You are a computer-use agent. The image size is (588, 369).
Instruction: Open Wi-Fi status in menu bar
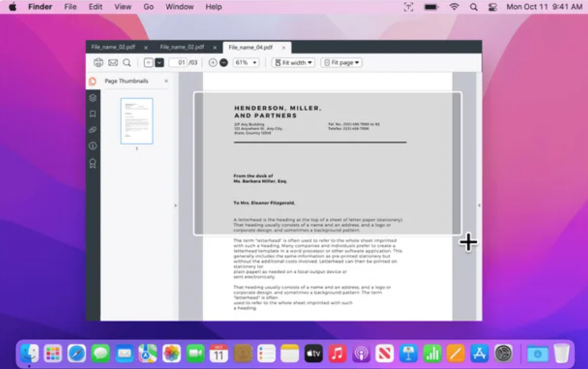click(x=454, y=6)
